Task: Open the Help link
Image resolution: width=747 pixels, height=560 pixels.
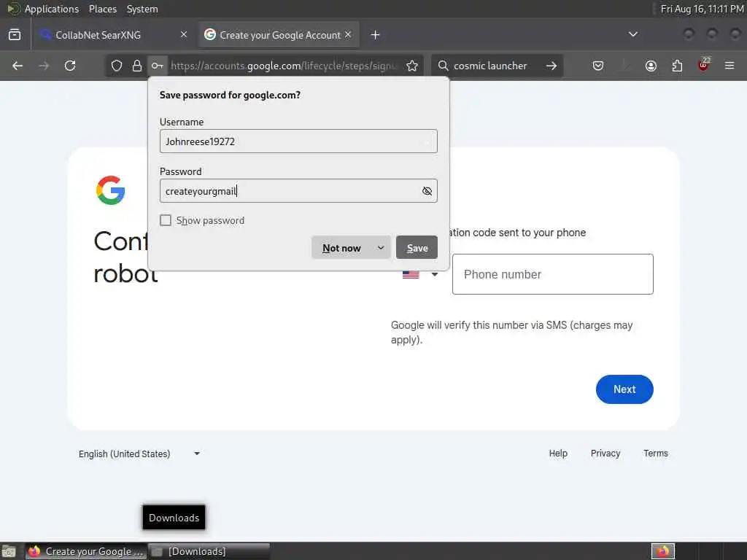Action: pos(558,454)
